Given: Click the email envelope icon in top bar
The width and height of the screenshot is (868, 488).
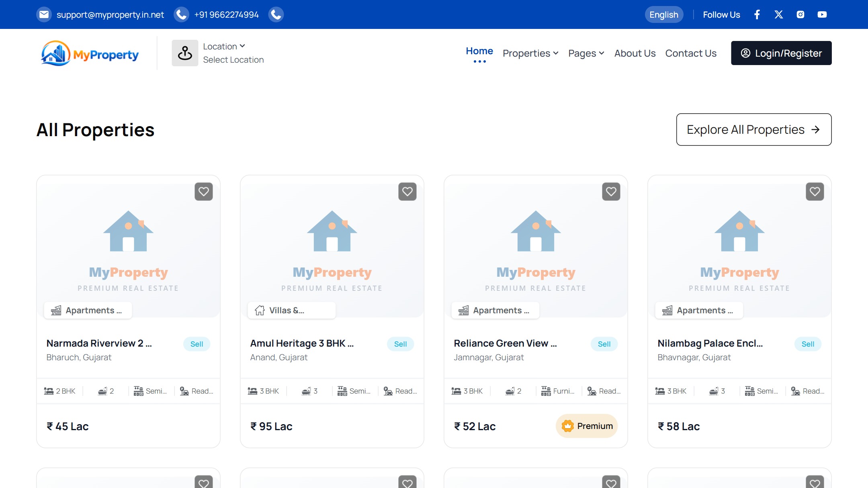Looking at the screenshot, I should click(x=44, y=14).
